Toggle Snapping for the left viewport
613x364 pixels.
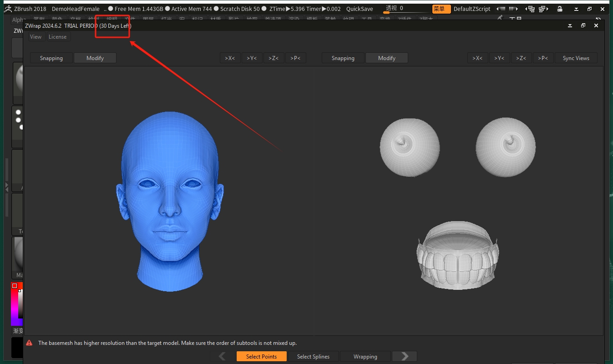51,58
